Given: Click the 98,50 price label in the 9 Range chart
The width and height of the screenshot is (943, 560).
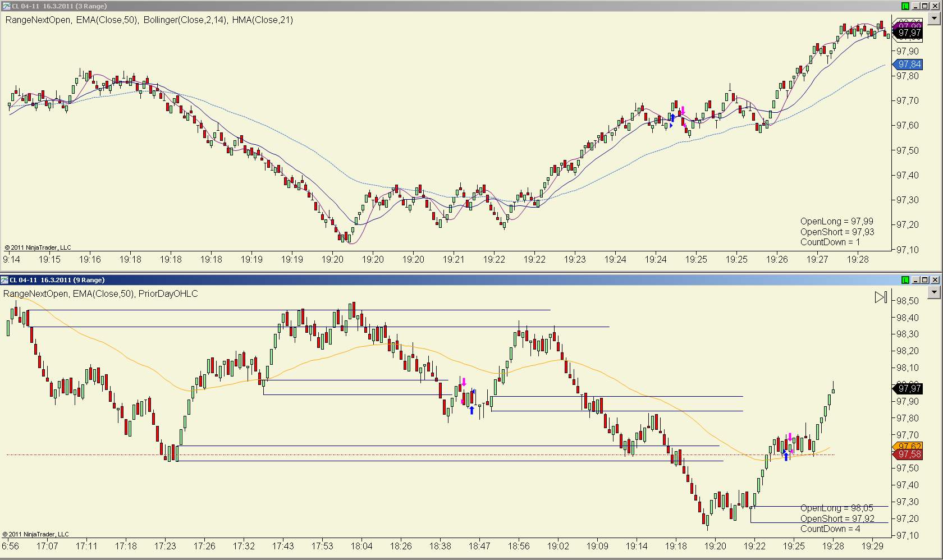Looking at the screenshot, I should (x=908, y=301).
